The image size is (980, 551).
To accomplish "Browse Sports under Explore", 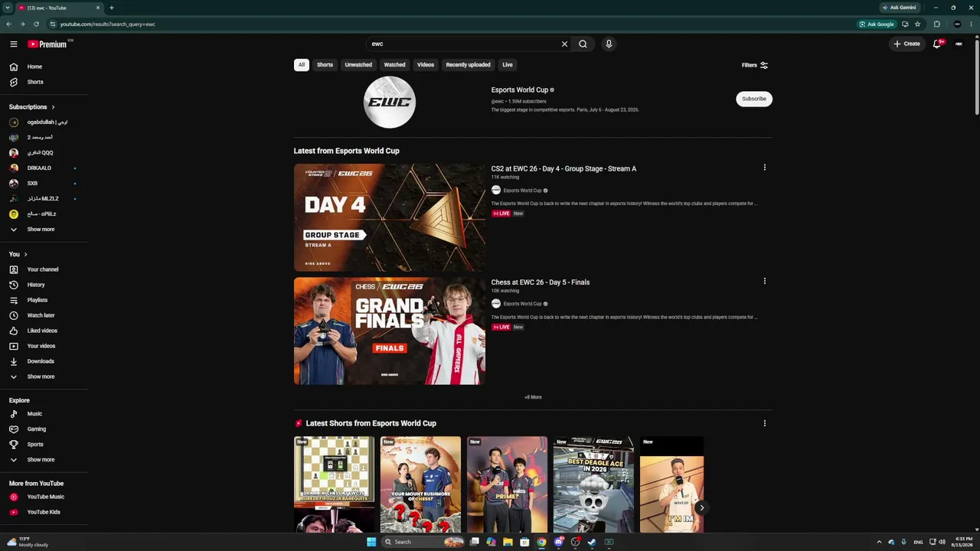I will click(44, 445).
